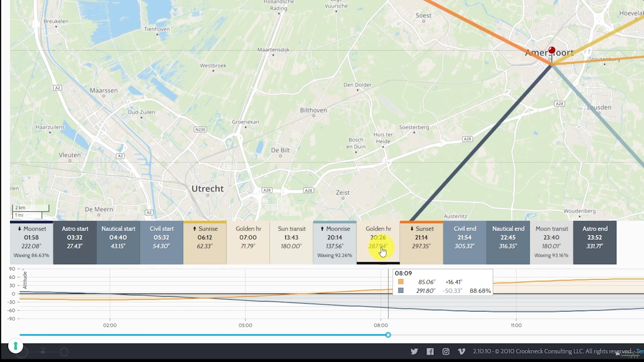Select the Sunrise 06:12 event tile
The image size is (644, 362).
pyautogui.click(x=205, y=242)
